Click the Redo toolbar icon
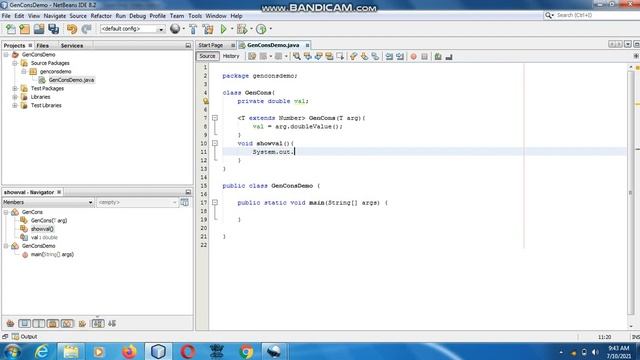Viewport: 640px width, 360px height. 86,29
